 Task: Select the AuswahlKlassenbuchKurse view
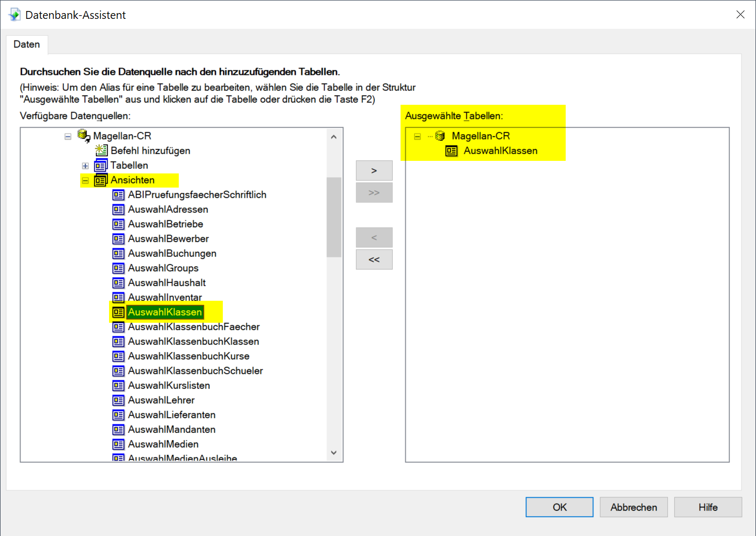pos(189,356)
